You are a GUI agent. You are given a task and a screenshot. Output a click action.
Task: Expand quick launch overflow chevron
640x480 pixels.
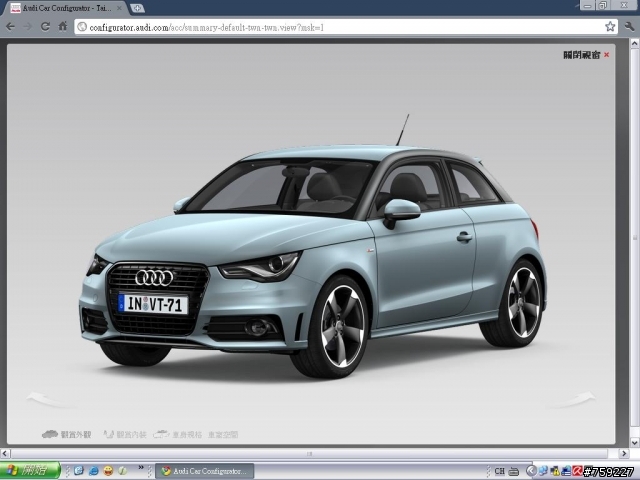coord(141,467)
